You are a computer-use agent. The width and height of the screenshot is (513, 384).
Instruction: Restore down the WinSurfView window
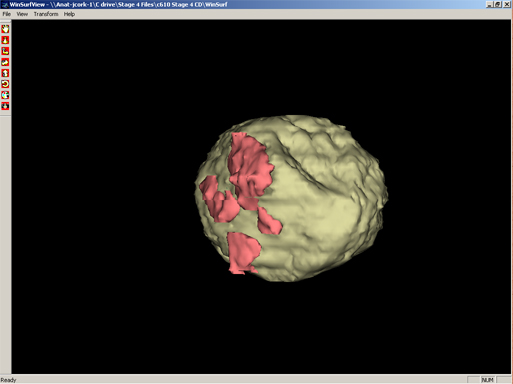(x=498, y=4)
